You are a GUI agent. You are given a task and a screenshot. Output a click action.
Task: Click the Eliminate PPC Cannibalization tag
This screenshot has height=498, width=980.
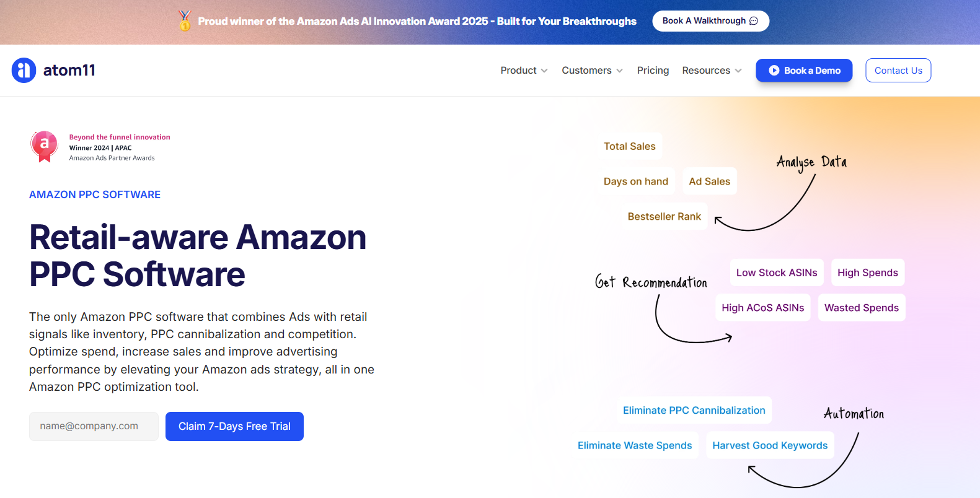(x=694, y=410)
